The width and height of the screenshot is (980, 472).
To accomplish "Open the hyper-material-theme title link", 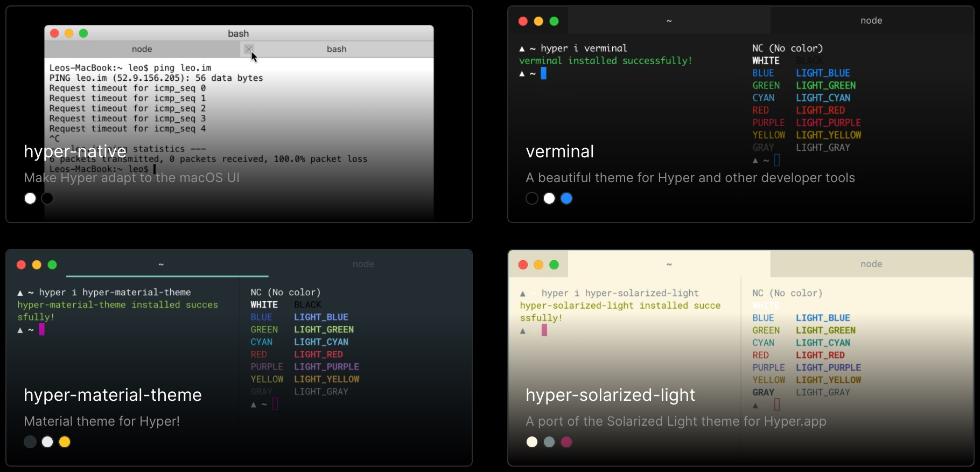I will tap(113, 395).
